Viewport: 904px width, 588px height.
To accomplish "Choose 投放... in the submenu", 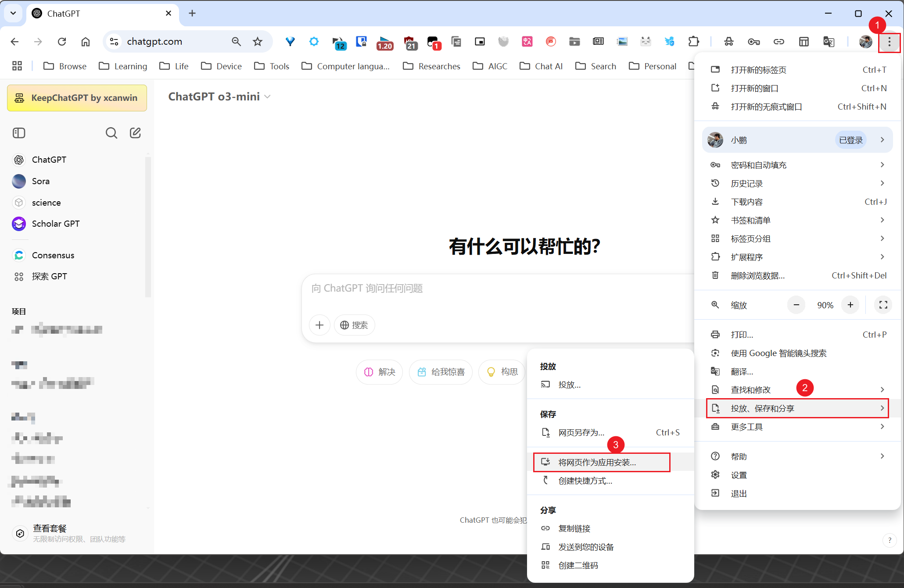I will point(610,385).
